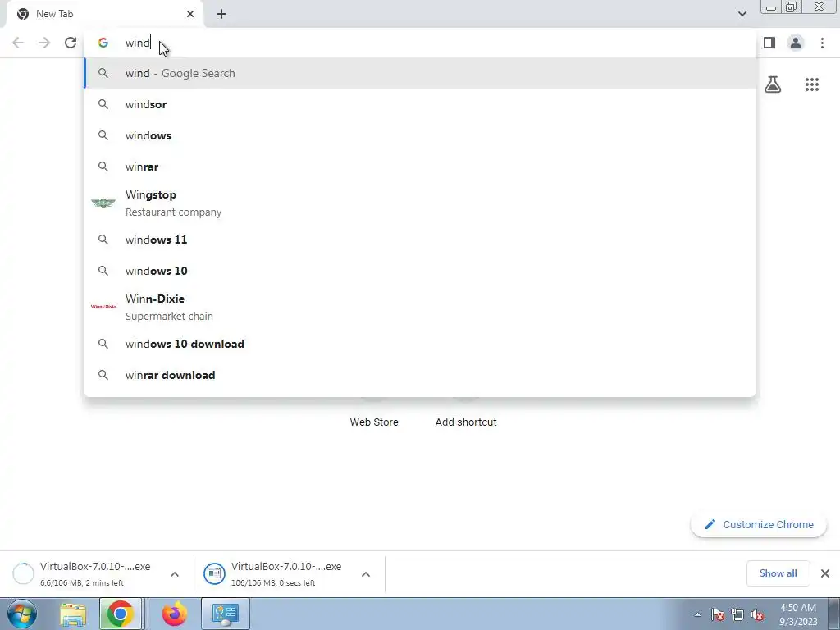This screenshot has height=630, width=840.
Task: Show hidden system tray icons
Action: click(x=697, y=615)
